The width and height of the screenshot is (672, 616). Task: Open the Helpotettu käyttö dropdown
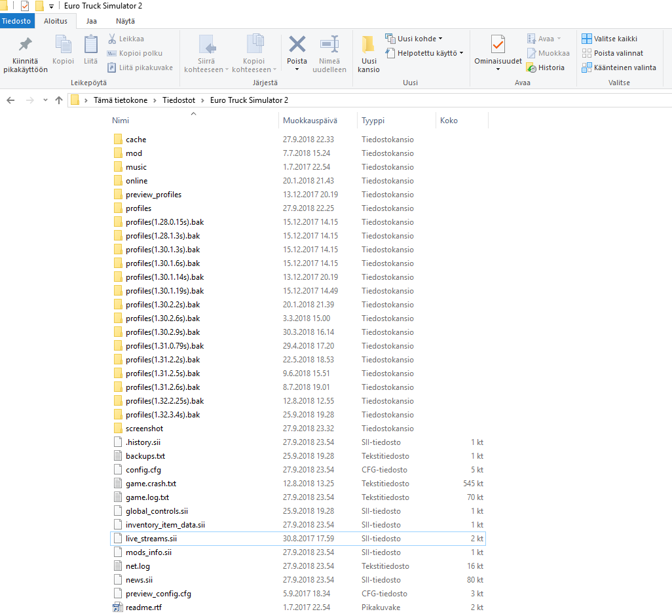pyautogui.click(x=424, y=53)
